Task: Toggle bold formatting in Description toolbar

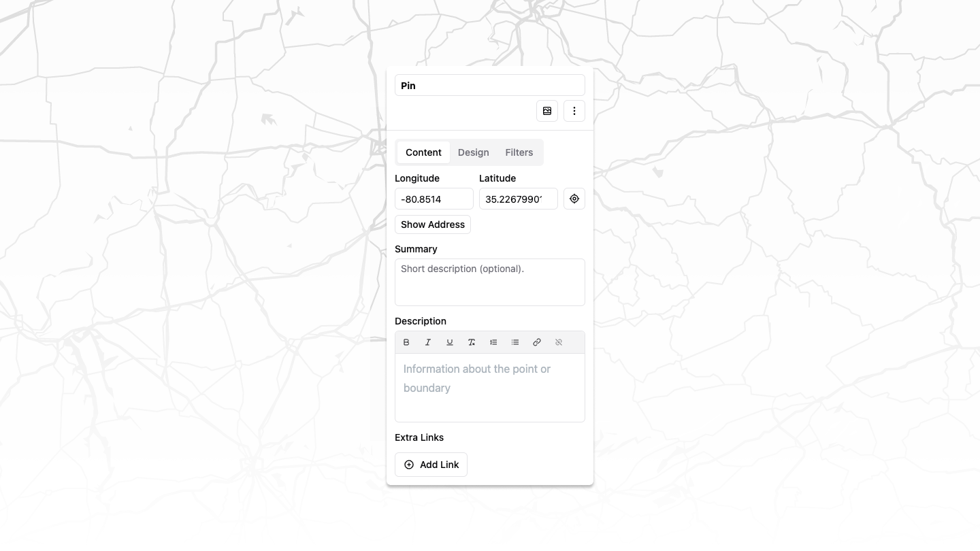Action: 406,342
